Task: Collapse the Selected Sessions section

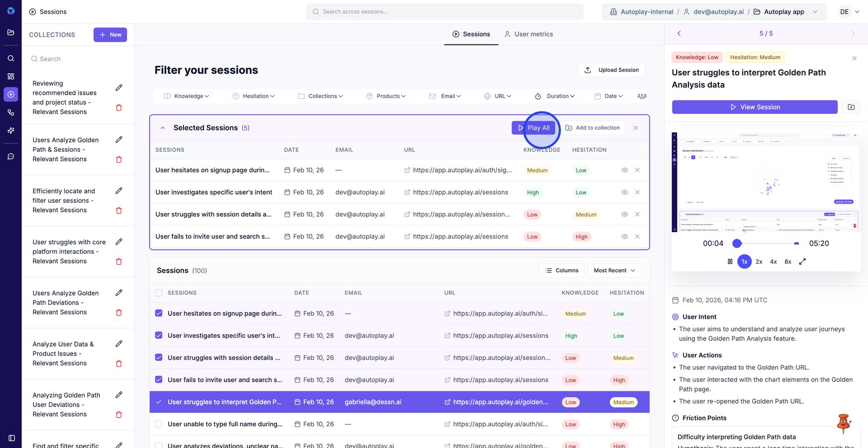Action: 162,128
